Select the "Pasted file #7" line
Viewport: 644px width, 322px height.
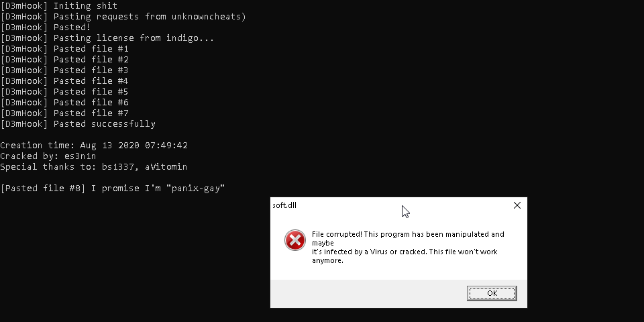(x=64, y=113)
